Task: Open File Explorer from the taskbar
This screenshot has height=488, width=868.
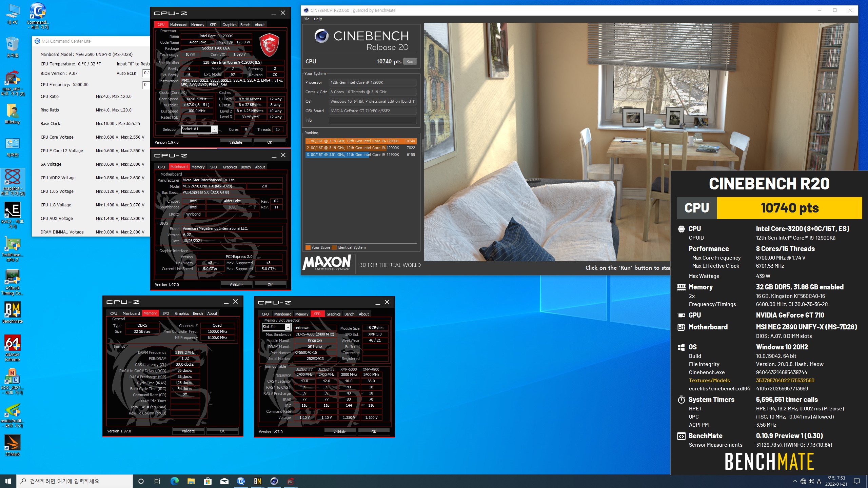Action: point(191,481)
